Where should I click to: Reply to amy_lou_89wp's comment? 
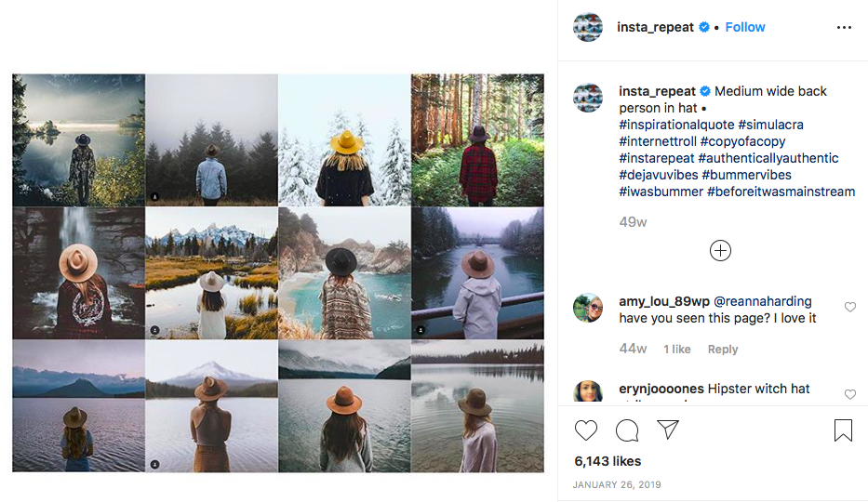click(723, 350)
